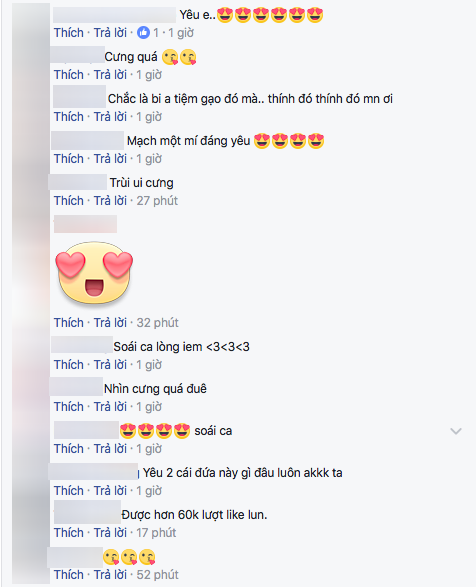Like the 'Mạch một mí đáng yêu' comment
Viewport: 476px width, 587px height.
69,158
